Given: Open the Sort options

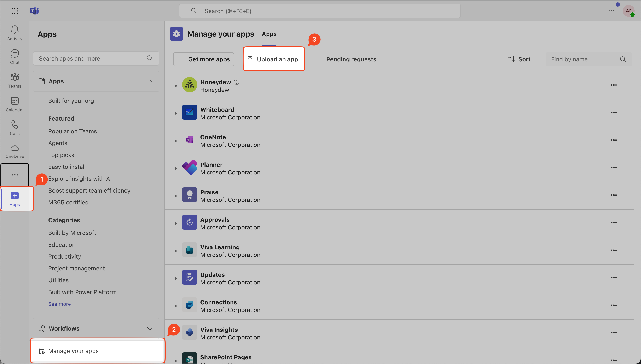Looking at the screenshot, I should [519, 59].
